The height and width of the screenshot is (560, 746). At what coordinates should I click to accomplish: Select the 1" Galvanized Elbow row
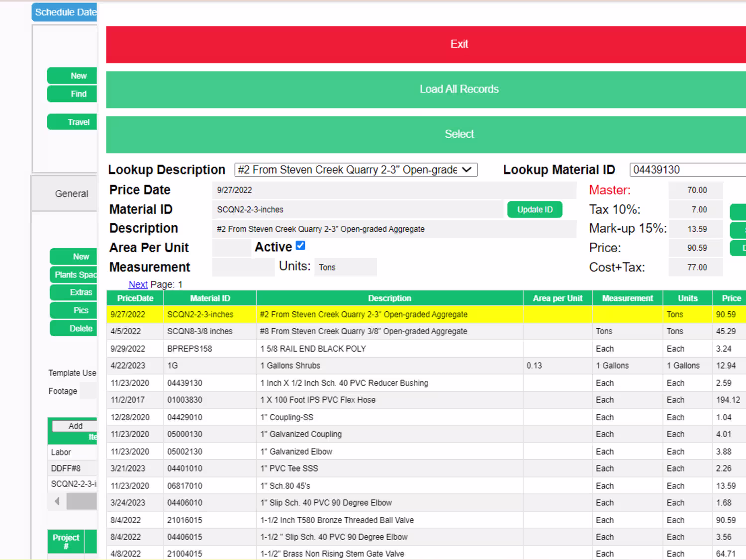coord(426,452)
